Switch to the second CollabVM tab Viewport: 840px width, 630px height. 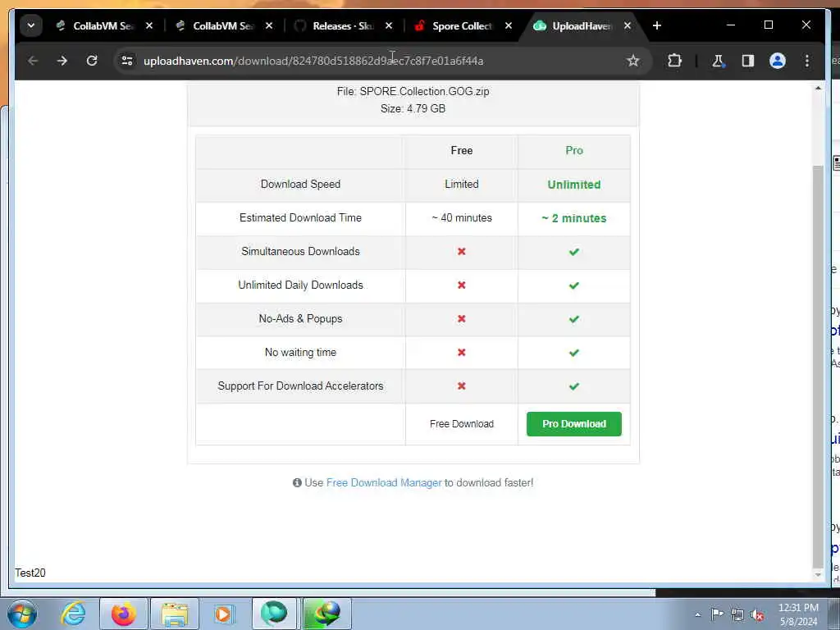pyautogui.click(x=224, y=25)
